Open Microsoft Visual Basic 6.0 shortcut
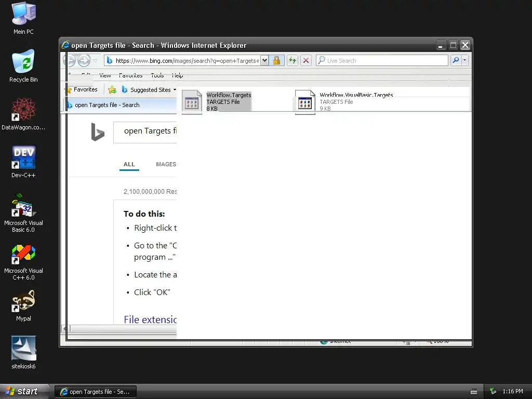Screen dimensions: 532x399 (23, 212)
